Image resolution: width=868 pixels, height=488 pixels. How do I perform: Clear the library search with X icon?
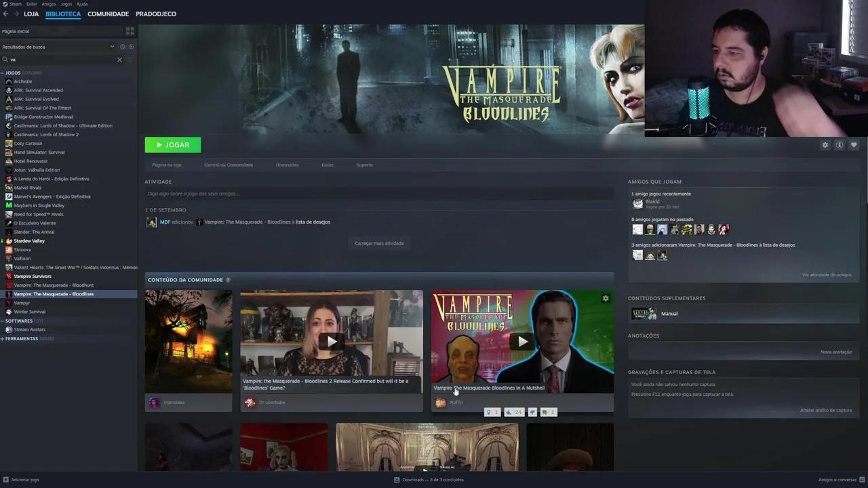(x=119, y=60)
